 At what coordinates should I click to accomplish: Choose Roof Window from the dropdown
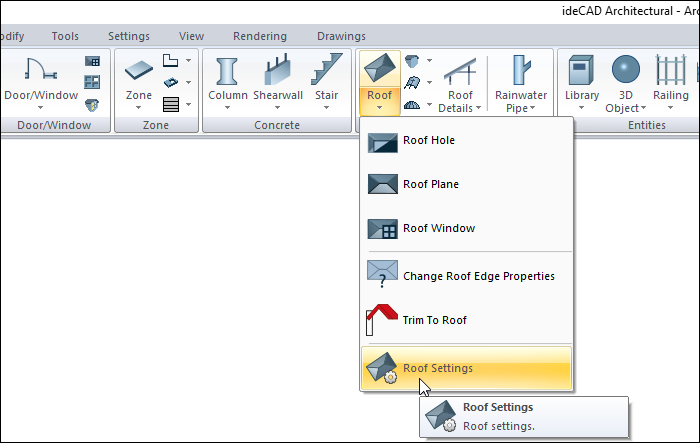point(466,228)
